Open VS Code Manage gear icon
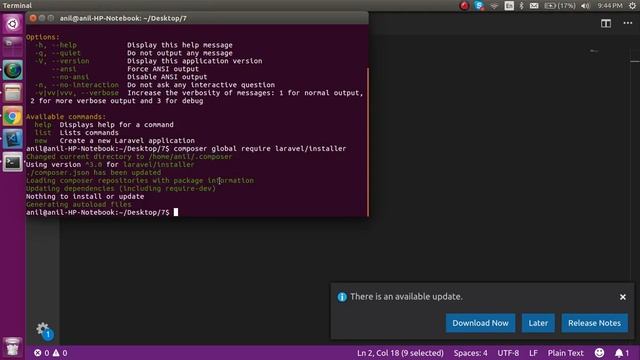The width and height of the screenshot is (640, 360). click(43, 329)
